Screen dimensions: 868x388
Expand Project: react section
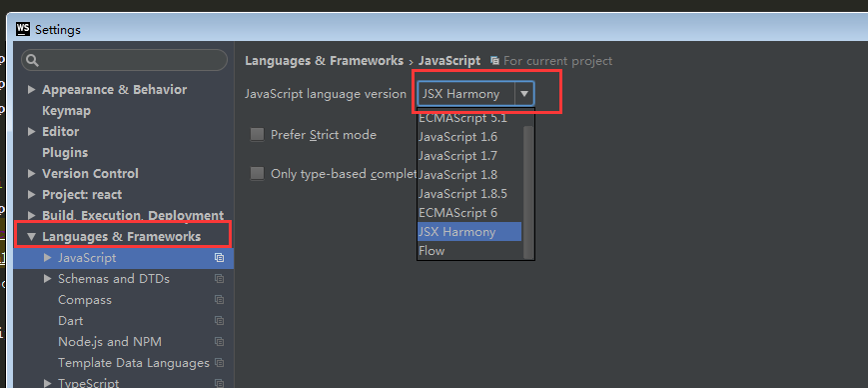32,195
